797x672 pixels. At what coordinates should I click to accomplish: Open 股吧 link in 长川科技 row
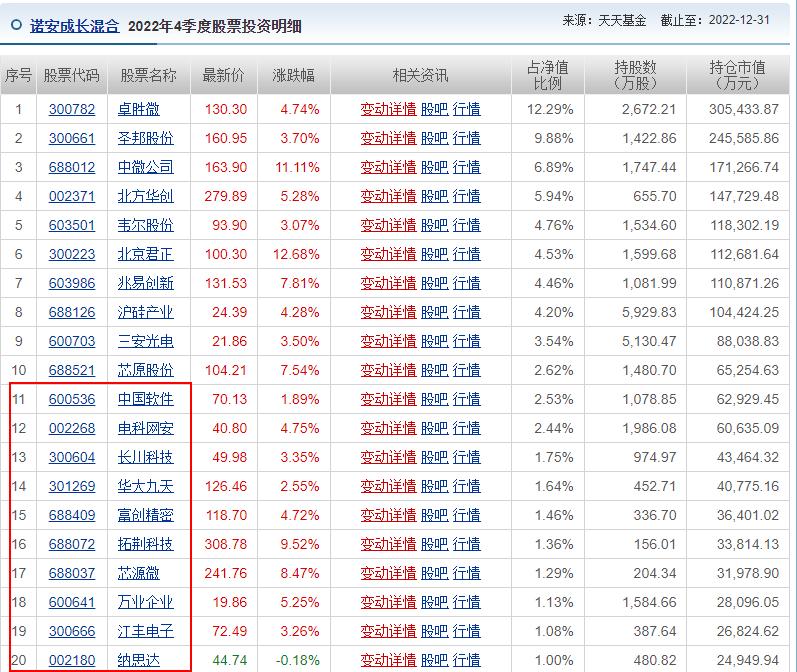click(435, 457)
